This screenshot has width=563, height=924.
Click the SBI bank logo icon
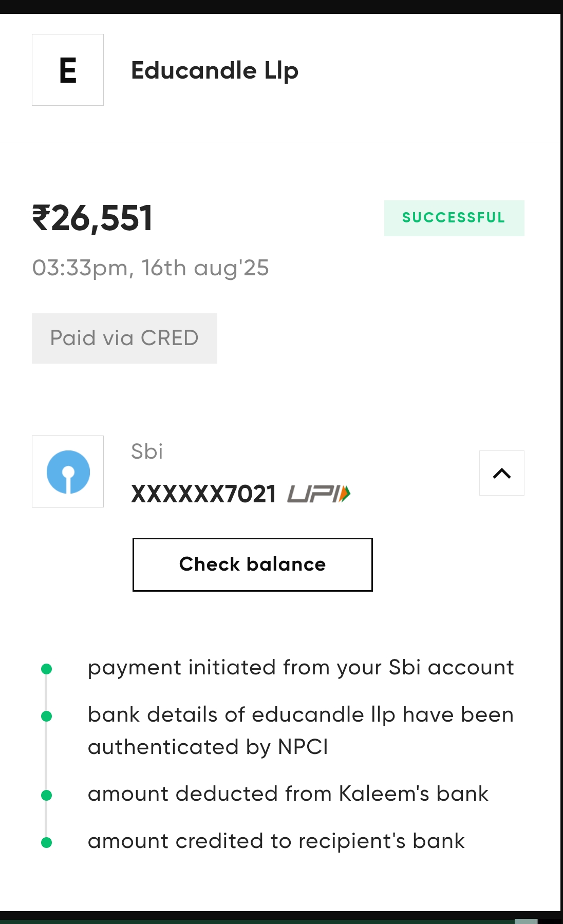tap(68, 472)
